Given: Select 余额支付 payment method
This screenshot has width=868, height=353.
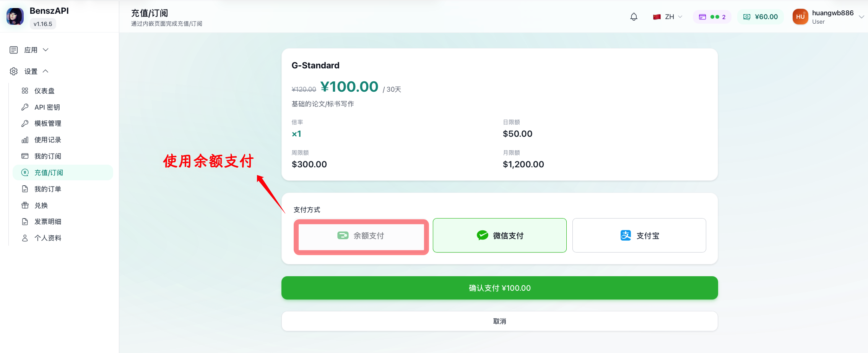Looking at the screenshot, I should (361, 236).
